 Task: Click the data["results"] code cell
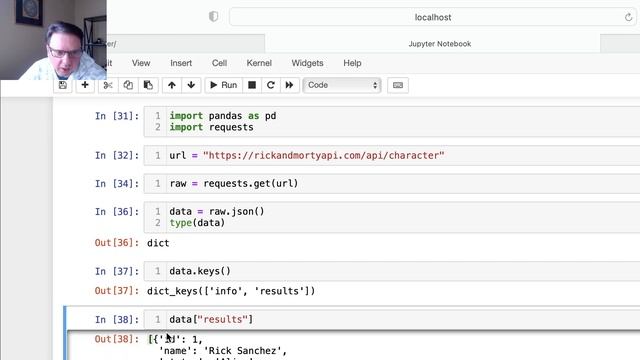(x=392, y=319)
